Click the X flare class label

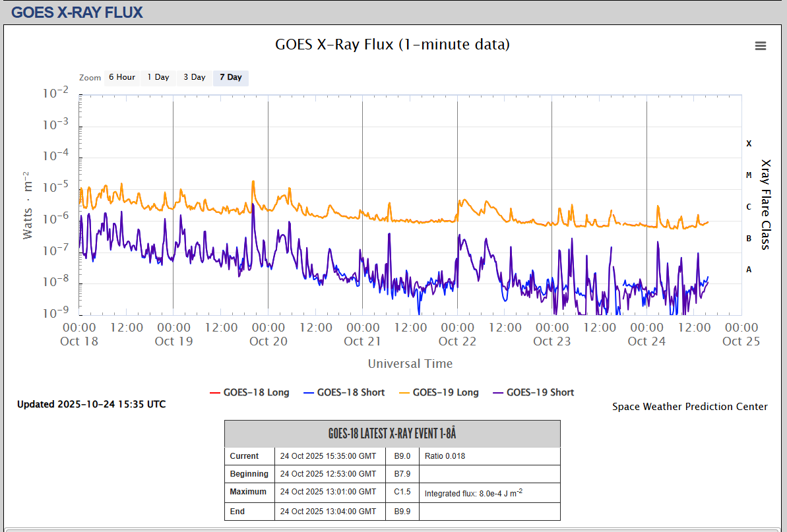coord(749,143)
